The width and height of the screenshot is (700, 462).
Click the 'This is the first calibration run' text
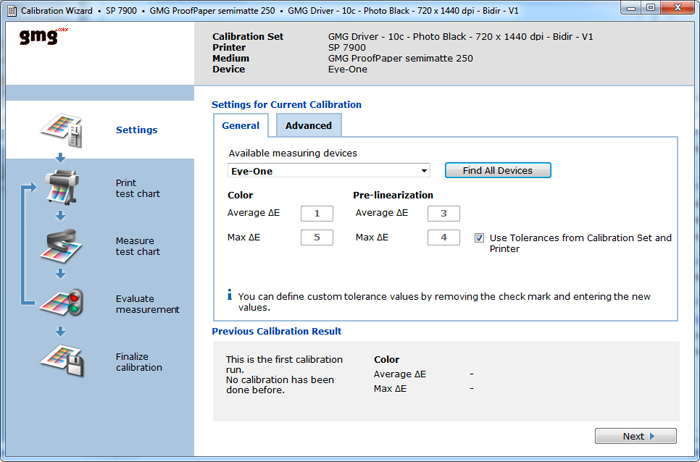coord(284,364)
